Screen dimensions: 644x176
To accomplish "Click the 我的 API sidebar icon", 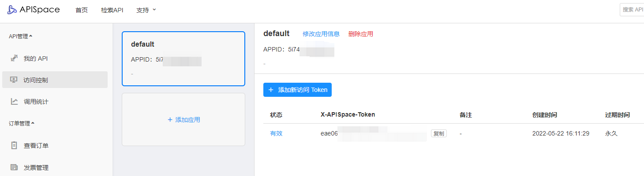I will point(14,58).
